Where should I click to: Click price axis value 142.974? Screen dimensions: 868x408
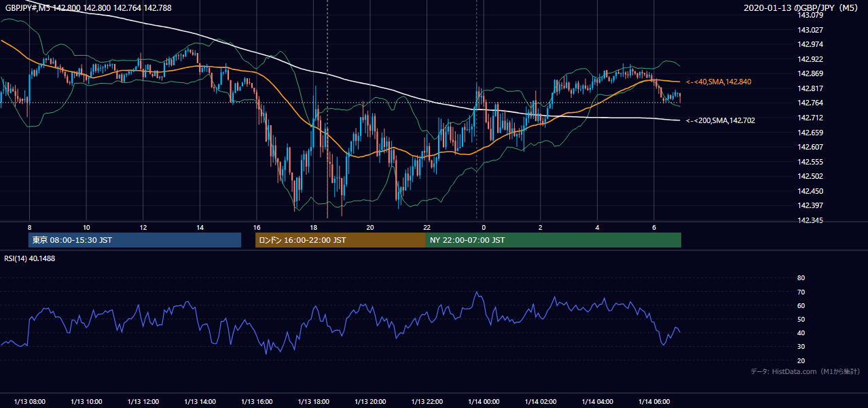(x=810, y=44)
